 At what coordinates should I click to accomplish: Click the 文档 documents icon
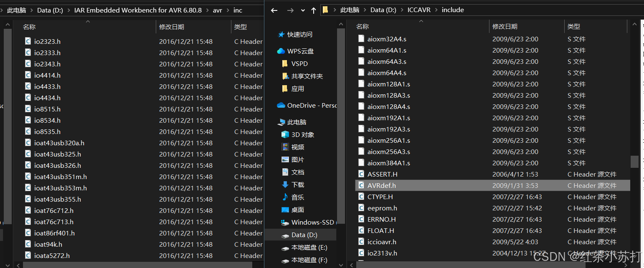point(285,172)
